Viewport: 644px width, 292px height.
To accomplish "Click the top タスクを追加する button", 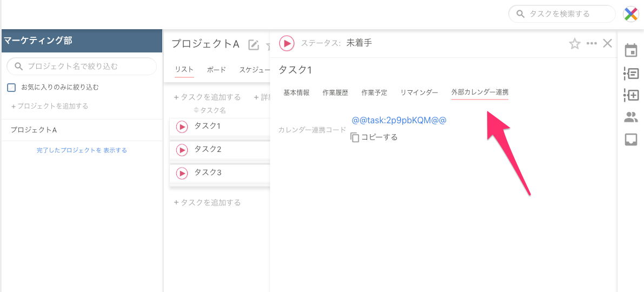I will click(x=208, y=97).
